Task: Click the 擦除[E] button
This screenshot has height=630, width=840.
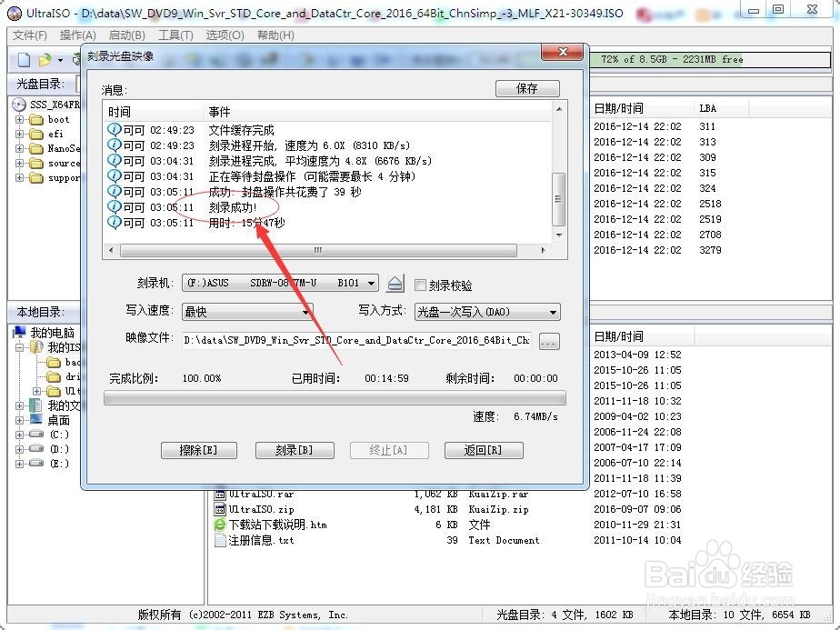Action: (x=199, y=450)
